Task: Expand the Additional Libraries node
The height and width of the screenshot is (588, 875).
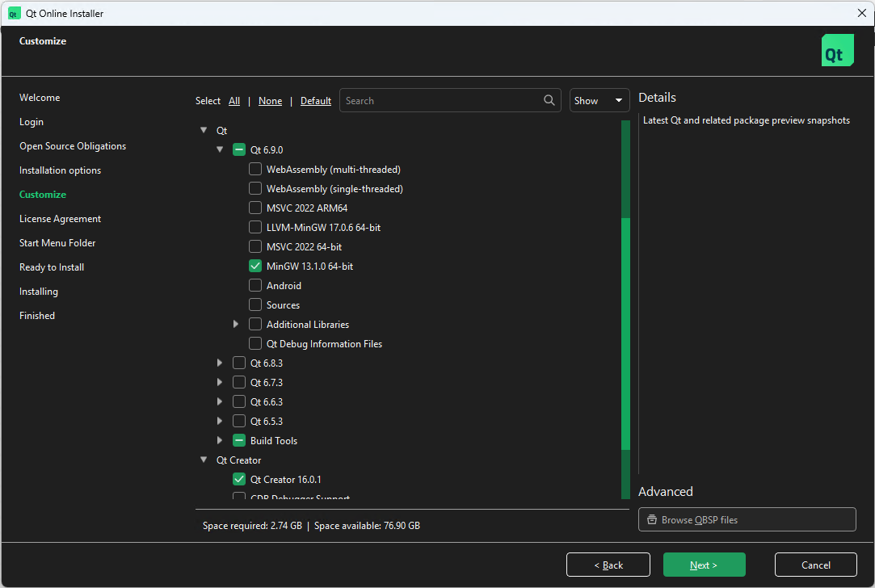Action: click(235, 324)
